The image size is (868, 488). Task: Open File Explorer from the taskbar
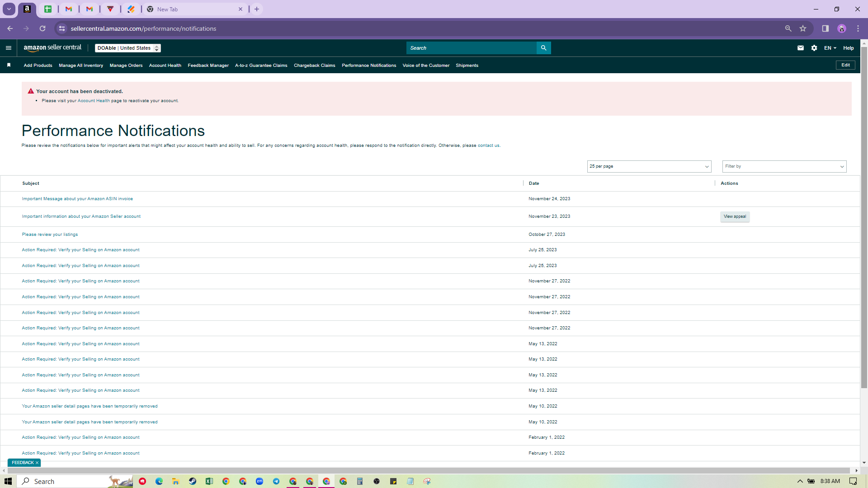coord(176,481)
